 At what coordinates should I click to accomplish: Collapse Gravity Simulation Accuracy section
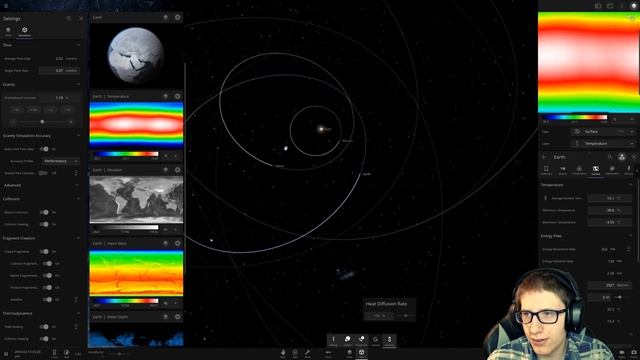(78, 136)
